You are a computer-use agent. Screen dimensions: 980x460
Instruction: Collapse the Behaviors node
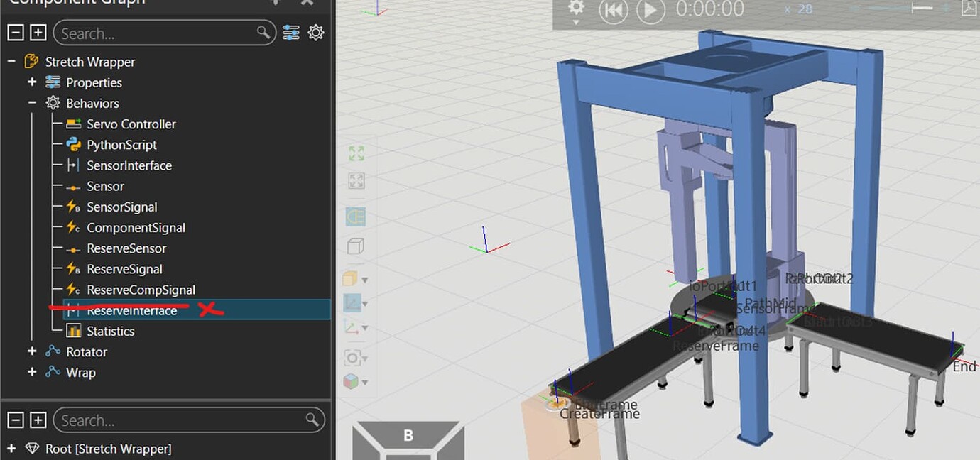(32, 103)
